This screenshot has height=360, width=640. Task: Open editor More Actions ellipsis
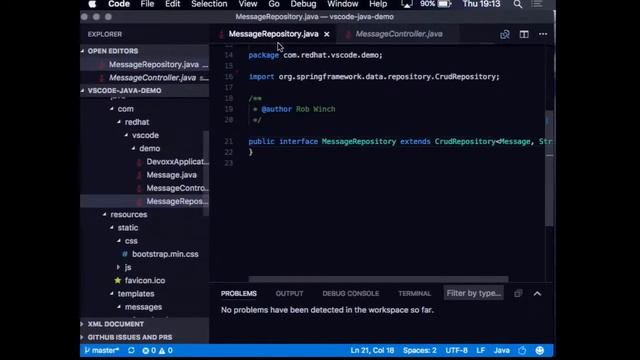[543, 34]
